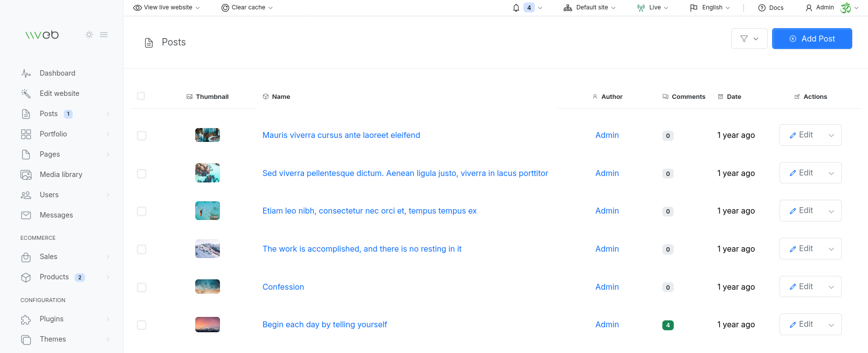Tick the checkbox for Mauris viverra post
Viewport: 868px width, 353px height.
(x=141, y=135)
